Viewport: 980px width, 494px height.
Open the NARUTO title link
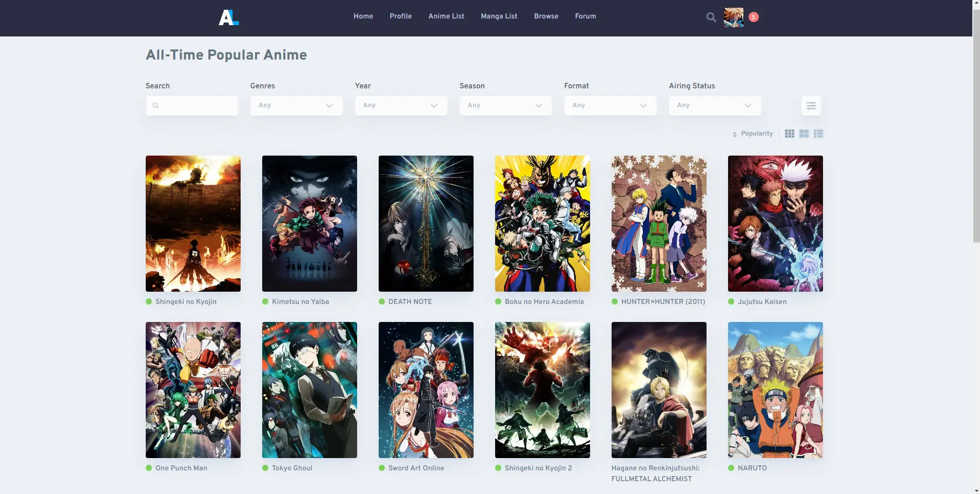point(753,468)
